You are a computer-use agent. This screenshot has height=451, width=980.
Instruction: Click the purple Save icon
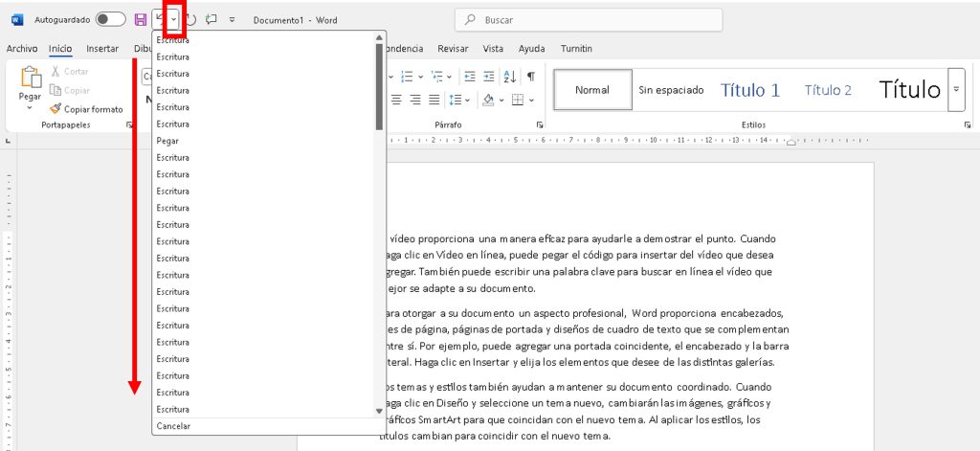[x=141, y=19]
